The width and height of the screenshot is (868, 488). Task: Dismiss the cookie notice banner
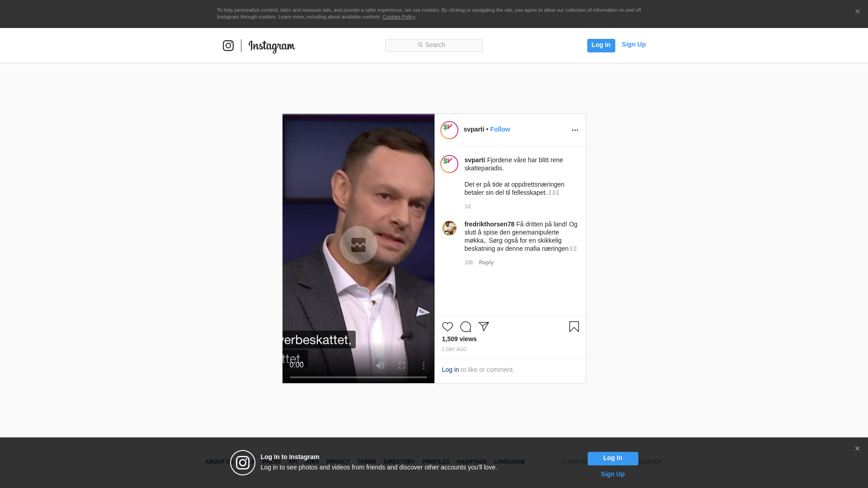pos(857,12)
